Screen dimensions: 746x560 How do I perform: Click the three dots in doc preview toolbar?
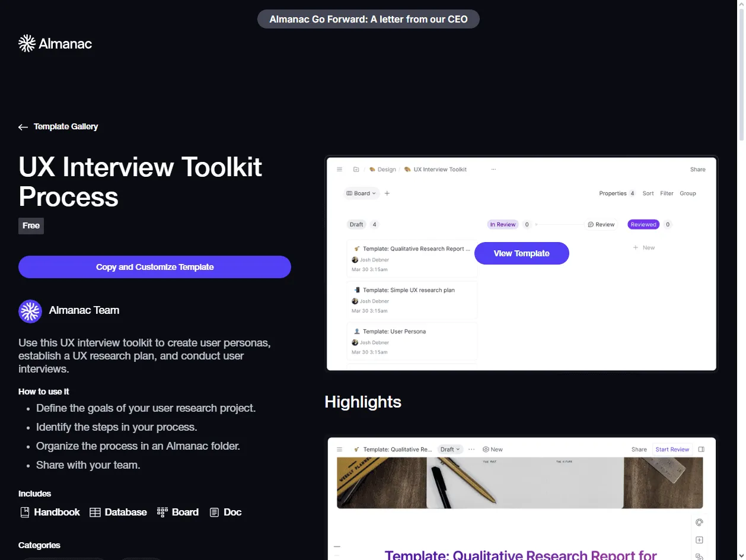[x=471, y=450]
